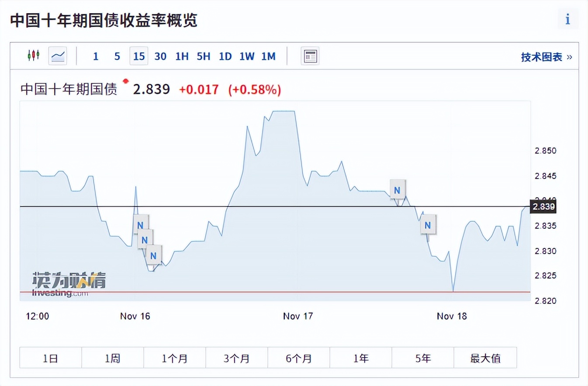588x386 pixels.
Task: Open the N news marker before Nov 18 dip
Action: tap(428, 225)
